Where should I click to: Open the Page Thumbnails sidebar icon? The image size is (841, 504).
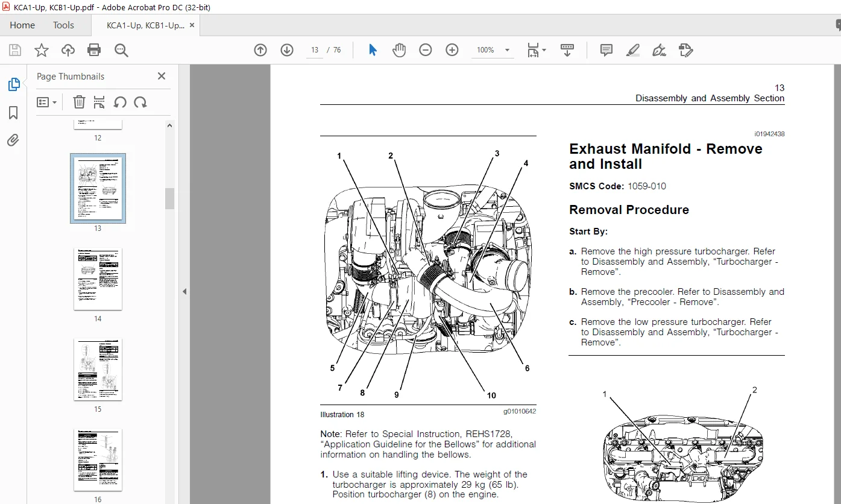tap(13, 85)
